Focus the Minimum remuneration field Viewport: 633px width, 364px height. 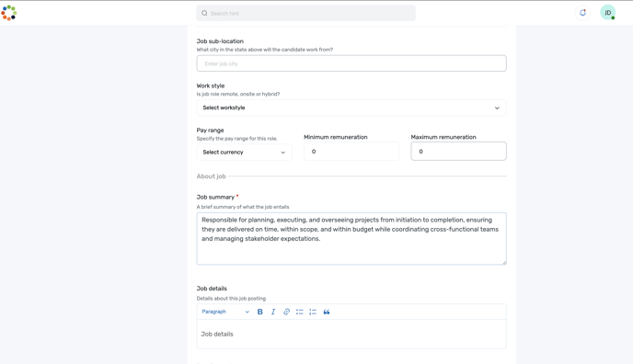tap(351, 151)
